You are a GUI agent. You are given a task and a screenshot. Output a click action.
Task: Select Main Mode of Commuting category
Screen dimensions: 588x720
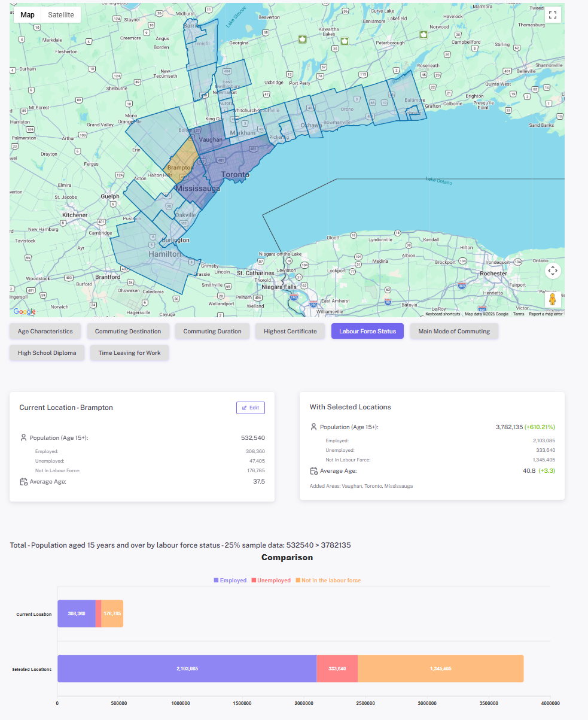[x=454, y=331]
